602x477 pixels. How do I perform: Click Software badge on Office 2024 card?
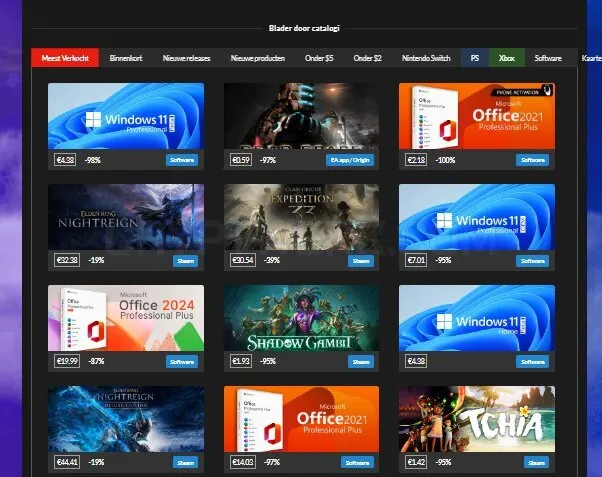pyautogui.click(x=182, y=362)
